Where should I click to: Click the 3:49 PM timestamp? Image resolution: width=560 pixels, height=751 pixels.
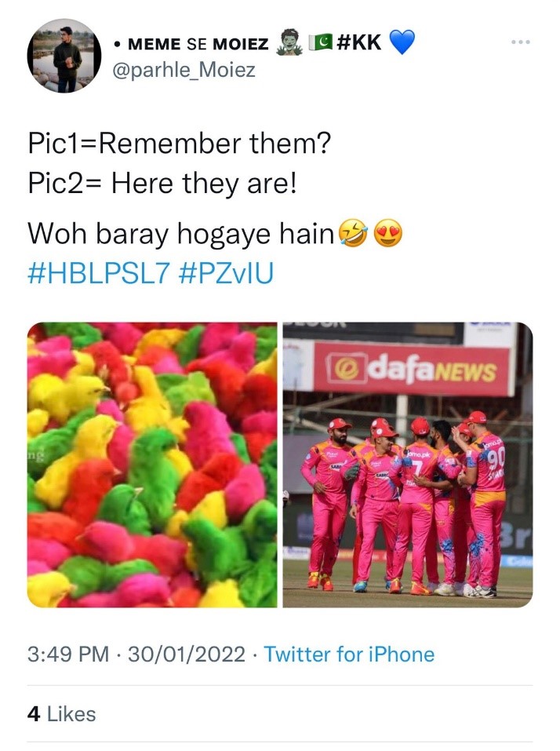click(x=68, y=654)
